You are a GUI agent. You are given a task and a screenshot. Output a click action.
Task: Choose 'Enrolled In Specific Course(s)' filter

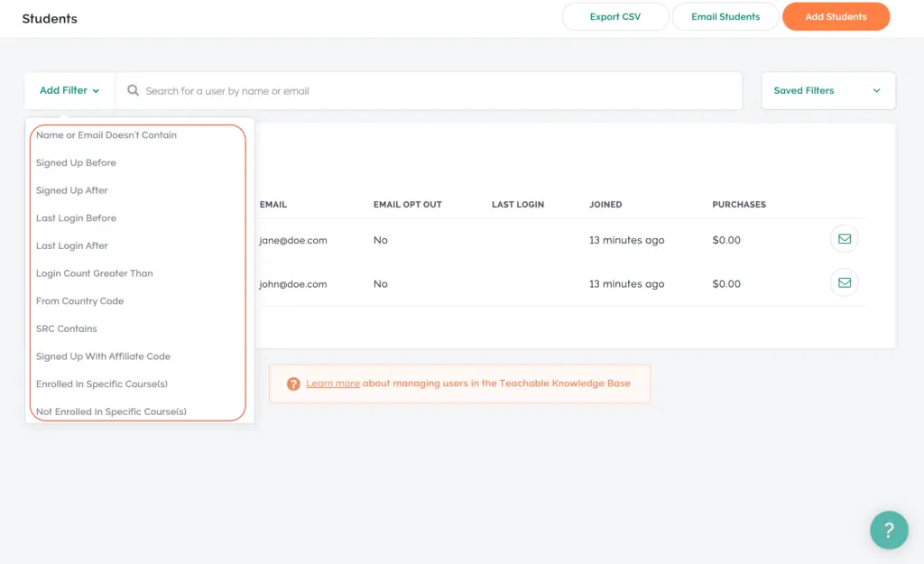[x=102, y=384]
